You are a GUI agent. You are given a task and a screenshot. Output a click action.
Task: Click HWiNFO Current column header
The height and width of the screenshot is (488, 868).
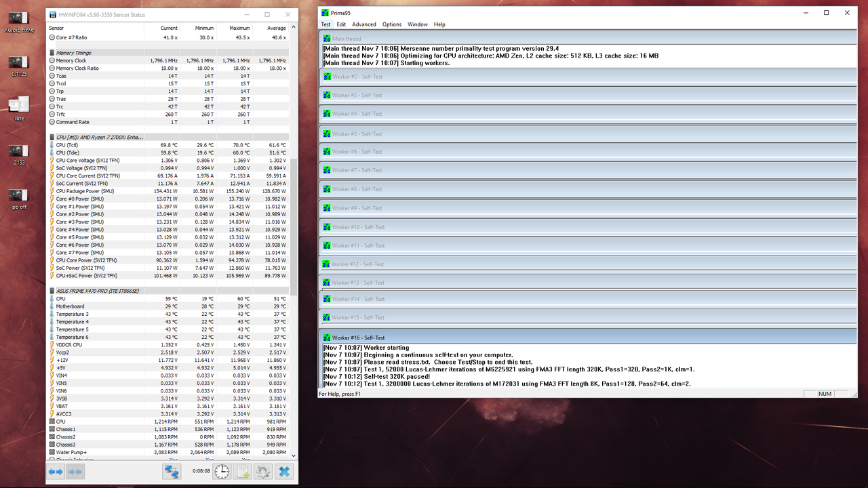tap(162, 28)
